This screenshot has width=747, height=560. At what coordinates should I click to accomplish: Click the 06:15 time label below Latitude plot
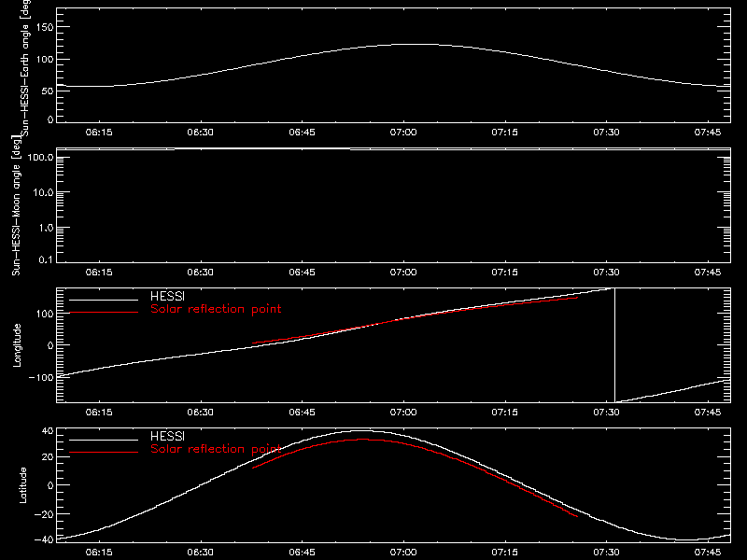(x=99, y=553)
